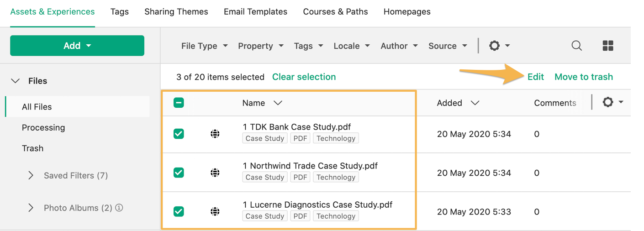
Task: Click Edit for selected items
Action: pyautogui.click(x=535, y=77)
